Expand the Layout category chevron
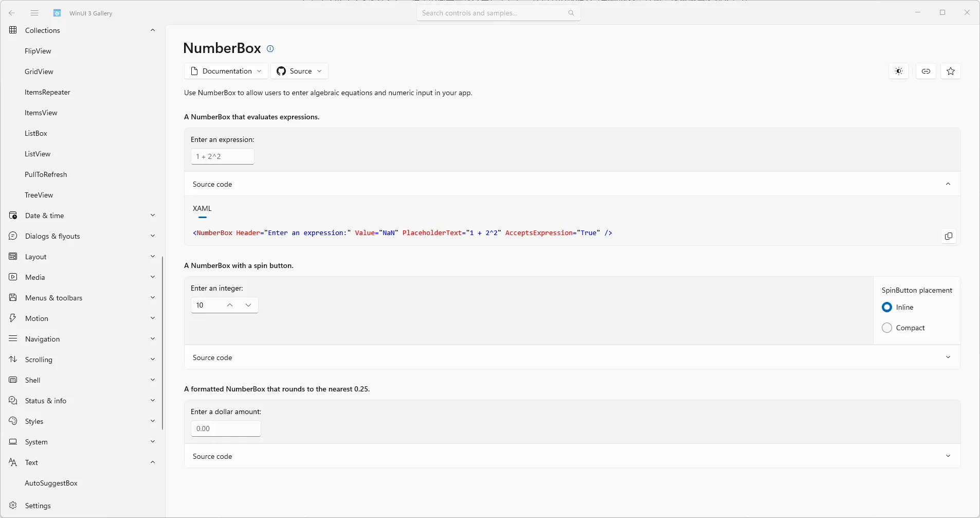The width and height of the screenshot is (980, 518). pos(153,257)
